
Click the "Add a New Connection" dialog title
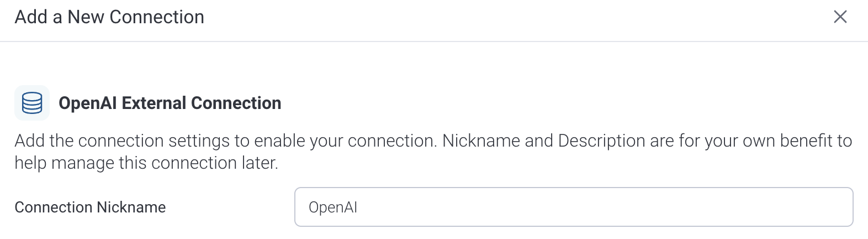tap(109, 17)
